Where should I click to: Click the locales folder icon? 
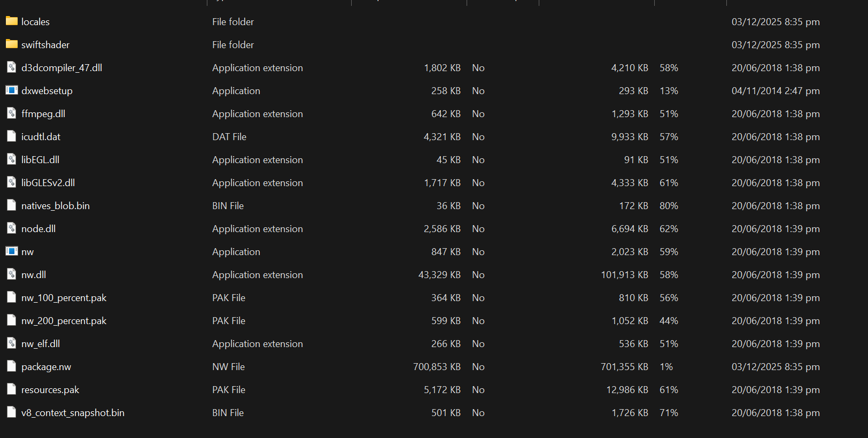(x=12, y=21)
